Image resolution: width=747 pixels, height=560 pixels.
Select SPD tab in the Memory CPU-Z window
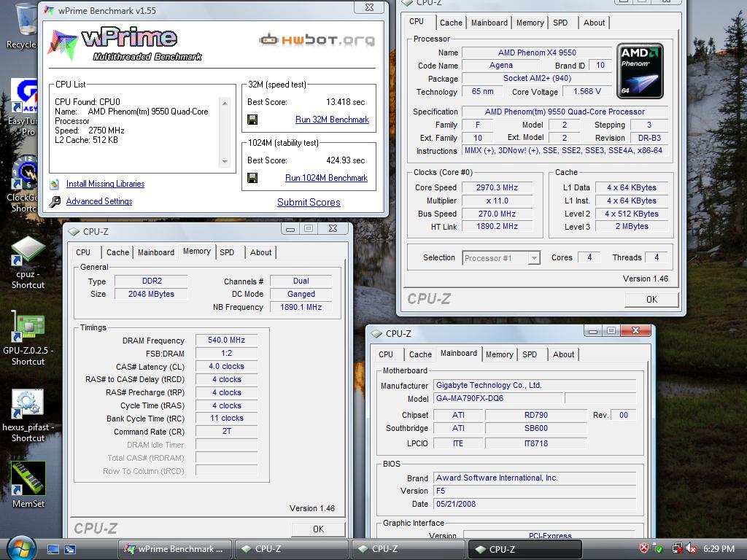click(227, 252)
